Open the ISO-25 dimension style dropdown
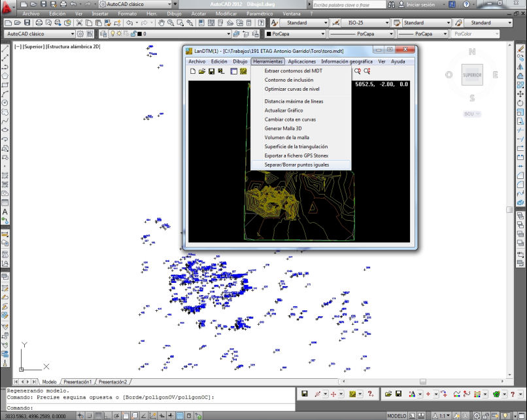This screenshot has height=420, width=527. (x=365, y=23)
